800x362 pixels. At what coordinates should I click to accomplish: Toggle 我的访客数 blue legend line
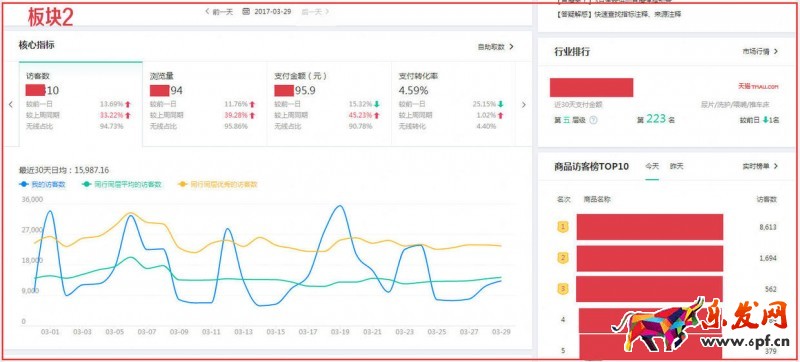click(42, 185)
